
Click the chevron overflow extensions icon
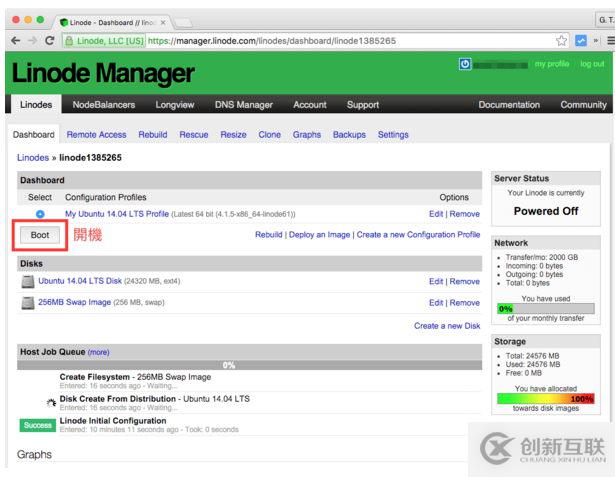[x=596, y=40]
